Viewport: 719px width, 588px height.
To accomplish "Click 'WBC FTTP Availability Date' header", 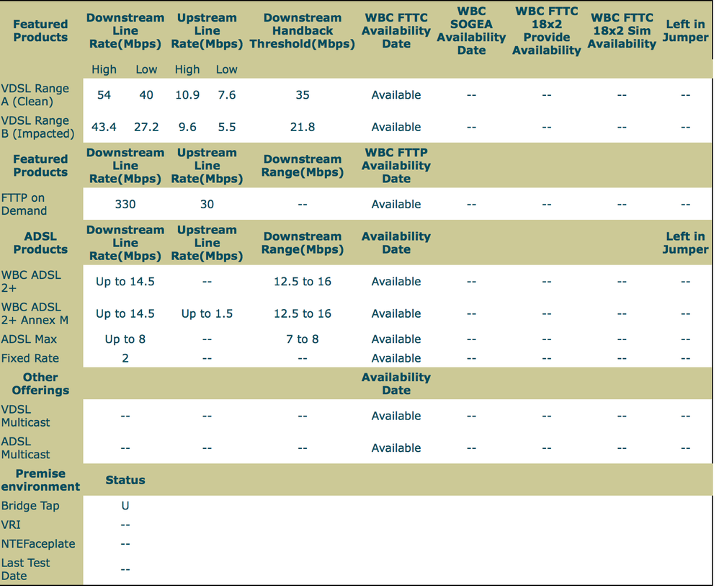I will [396, 166].
